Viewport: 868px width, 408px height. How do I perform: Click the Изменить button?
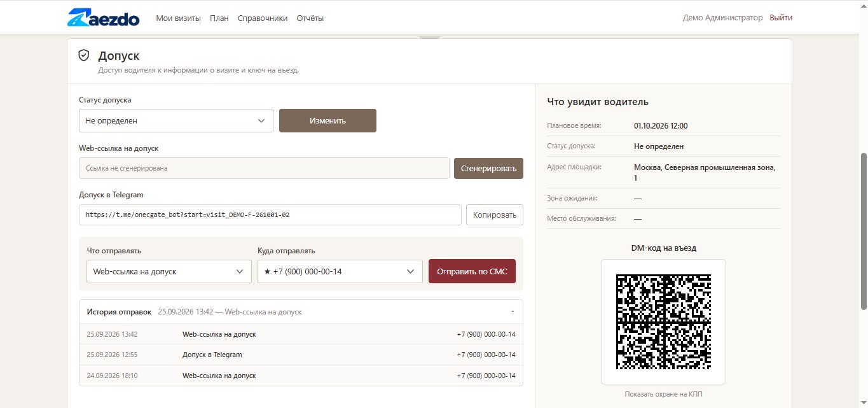point(327,120)
